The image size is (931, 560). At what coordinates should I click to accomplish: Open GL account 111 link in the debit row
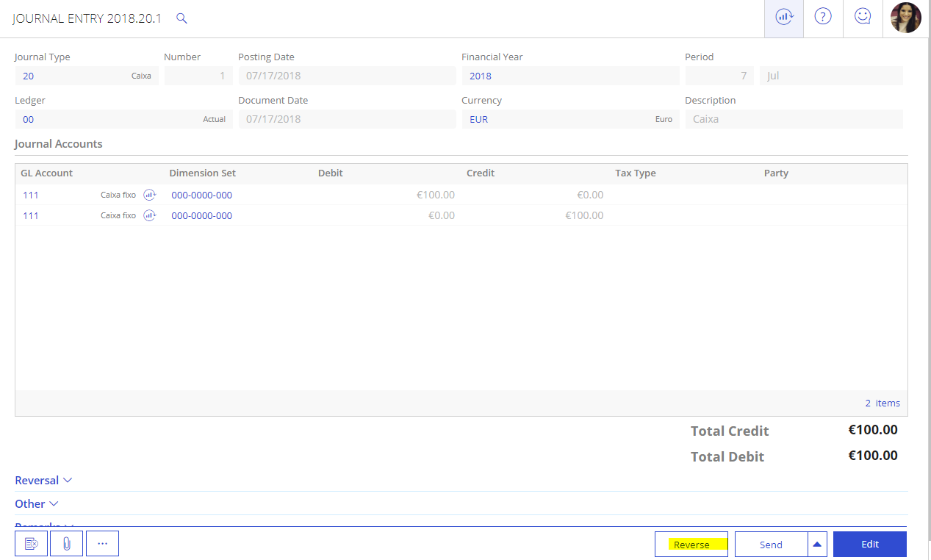(31, 195)
